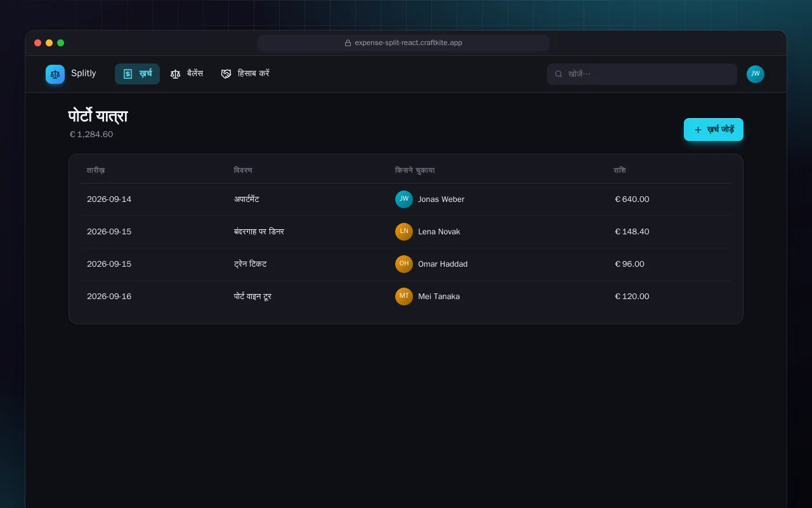
Task: Click the Mei Tanaka payer name
Action: 439,297
